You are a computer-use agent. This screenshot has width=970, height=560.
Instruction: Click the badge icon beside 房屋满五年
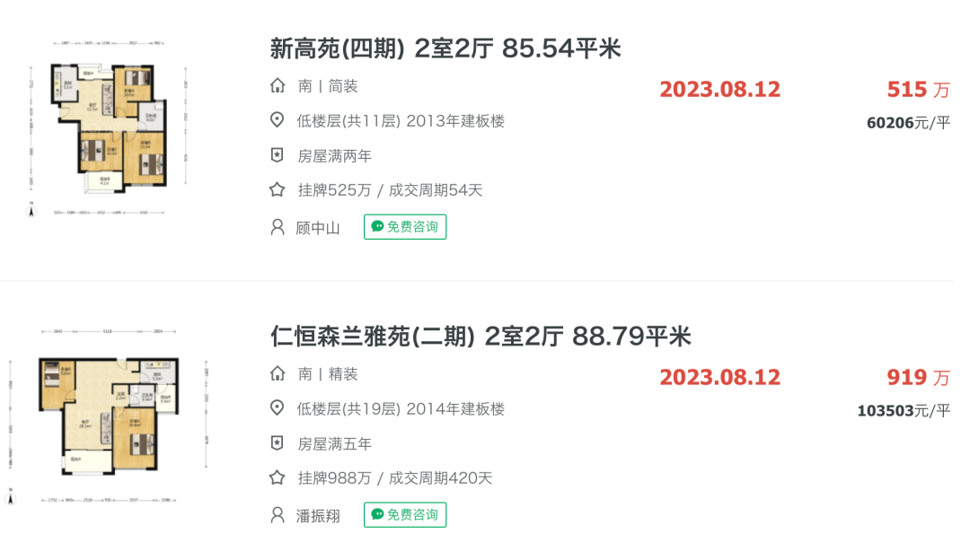(278, 443)
